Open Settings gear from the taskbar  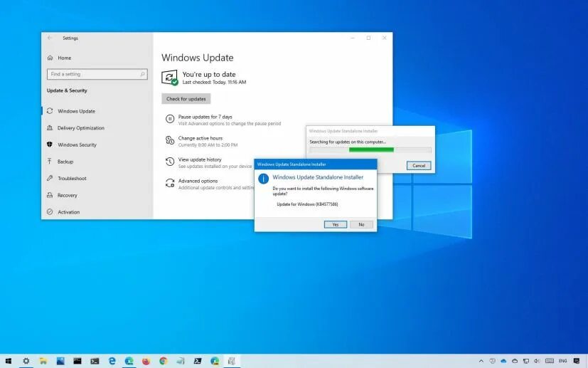[26, 361]
